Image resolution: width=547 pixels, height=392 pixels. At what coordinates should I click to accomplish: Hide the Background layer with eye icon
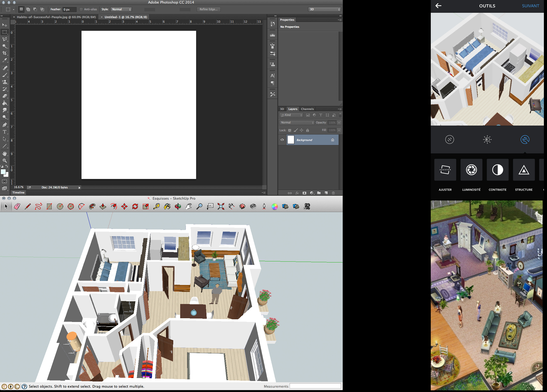[282, 140]
